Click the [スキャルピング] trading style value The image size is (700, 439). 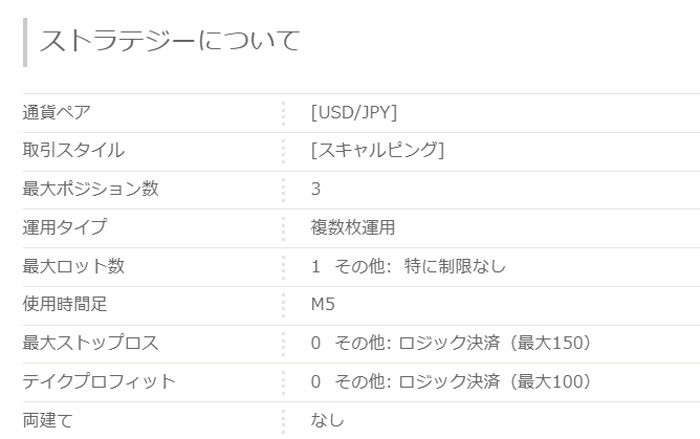click(x=377, y=150)
